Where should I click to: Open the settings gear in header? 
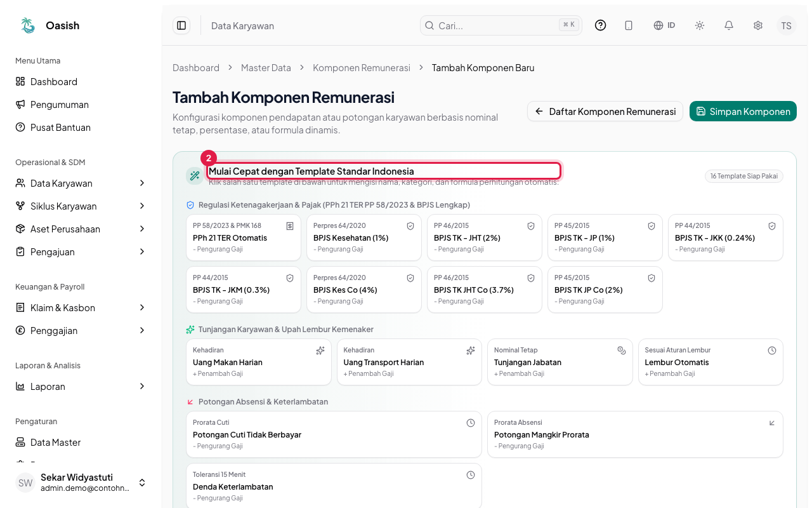click(x=758, y=25)
